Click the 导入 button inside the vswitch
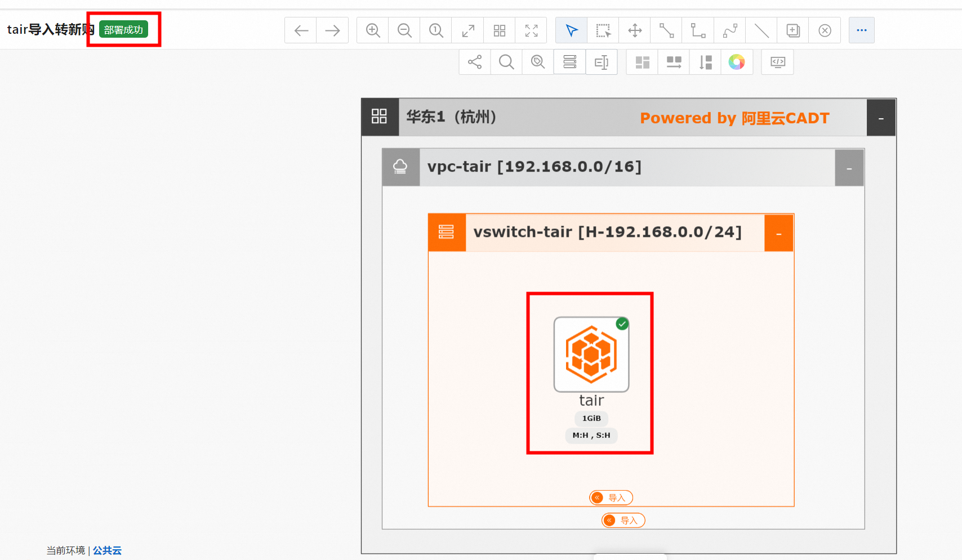 (611, 498)
